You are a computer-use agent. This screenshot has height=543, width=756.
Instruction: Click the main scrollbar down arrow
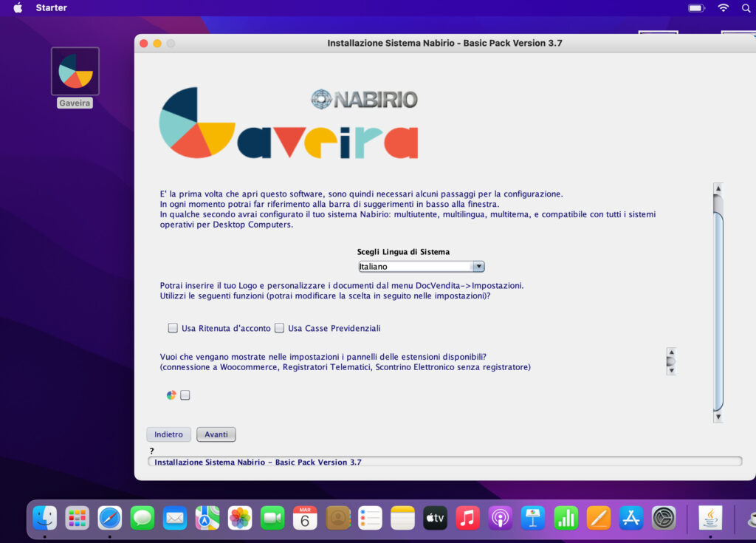(x=718, y=417)
